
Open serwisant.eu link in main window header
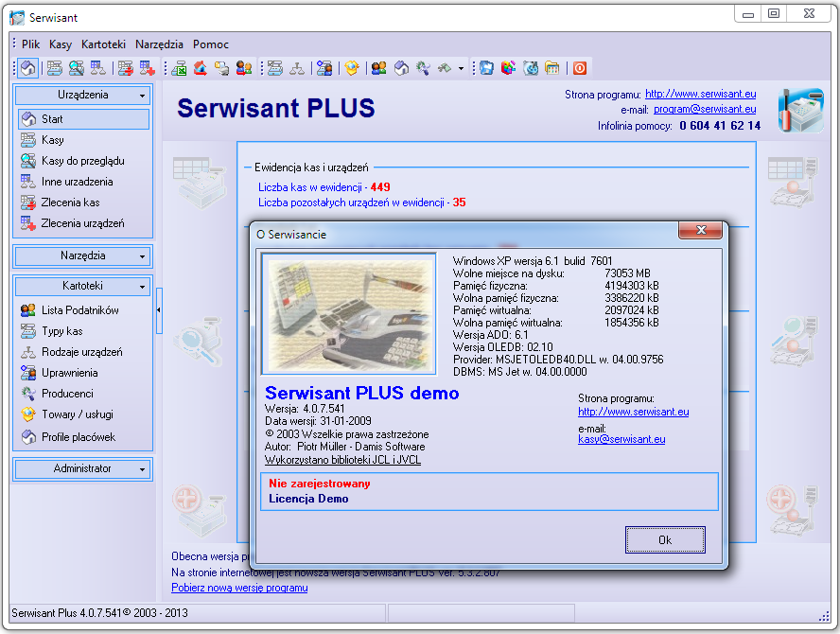point(700,94)
